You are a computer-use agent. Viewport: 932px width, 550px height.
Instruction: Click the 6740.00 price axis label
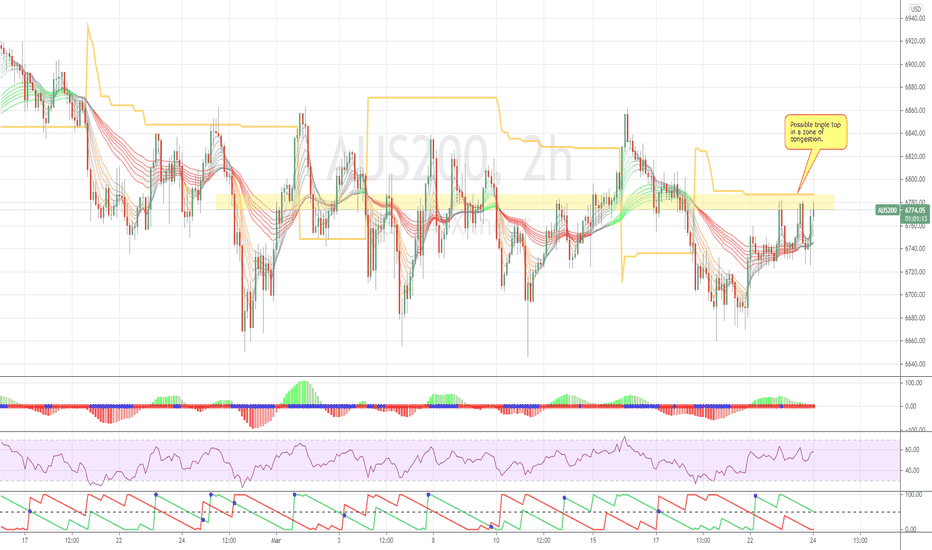click(915, 249)
